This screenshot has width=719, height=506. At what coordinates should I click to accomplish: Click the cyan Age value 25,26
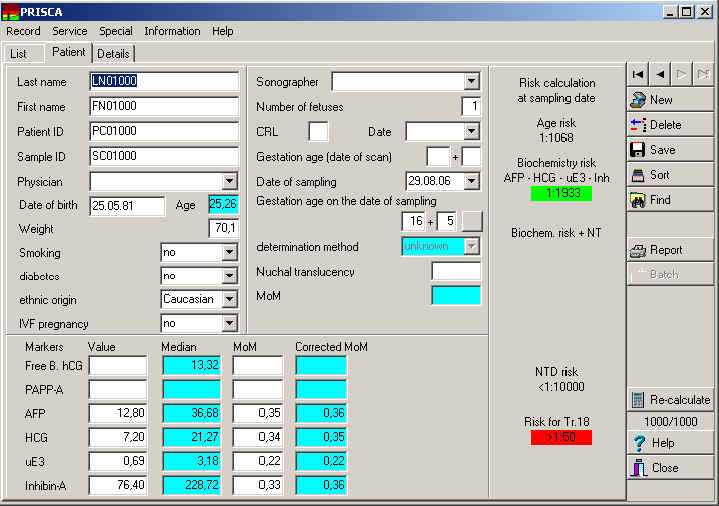223,204
